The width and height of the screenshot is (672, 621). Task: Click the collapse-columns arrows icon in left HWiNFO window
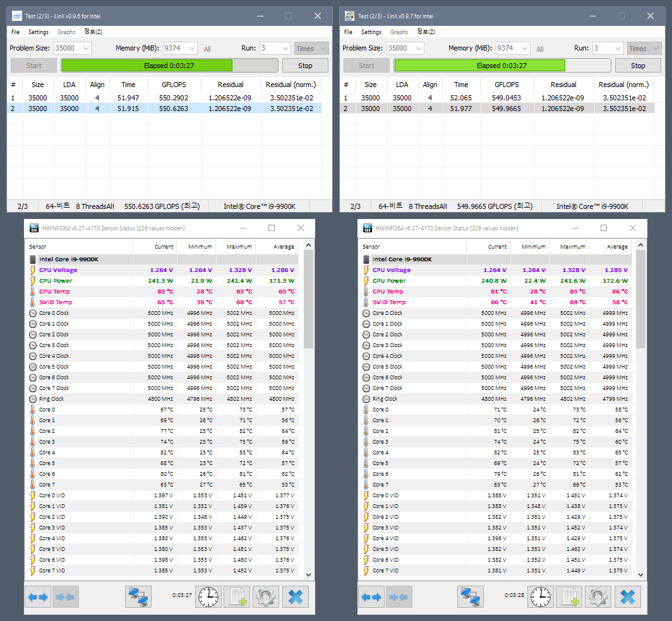click(x=65, y=596)
